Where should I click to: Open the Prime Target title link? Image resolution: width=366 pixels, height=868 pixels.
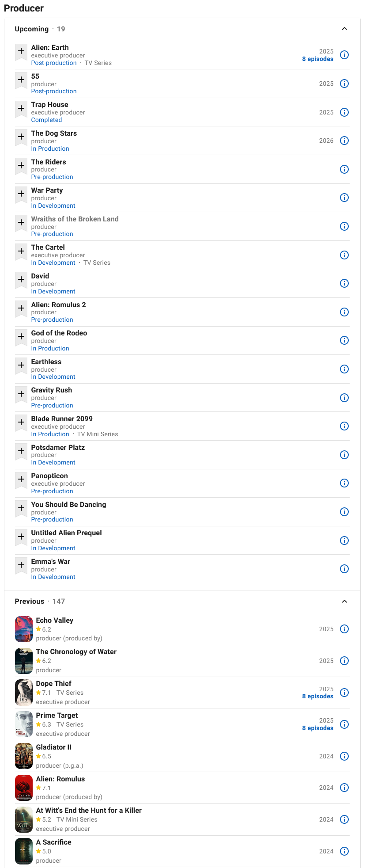click(57, 715)
